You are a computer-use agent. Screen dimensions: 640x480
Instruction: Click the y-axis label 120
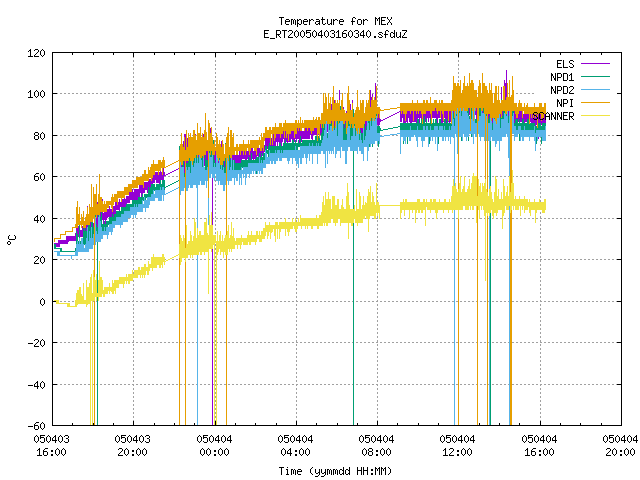(x=36, y=53)
